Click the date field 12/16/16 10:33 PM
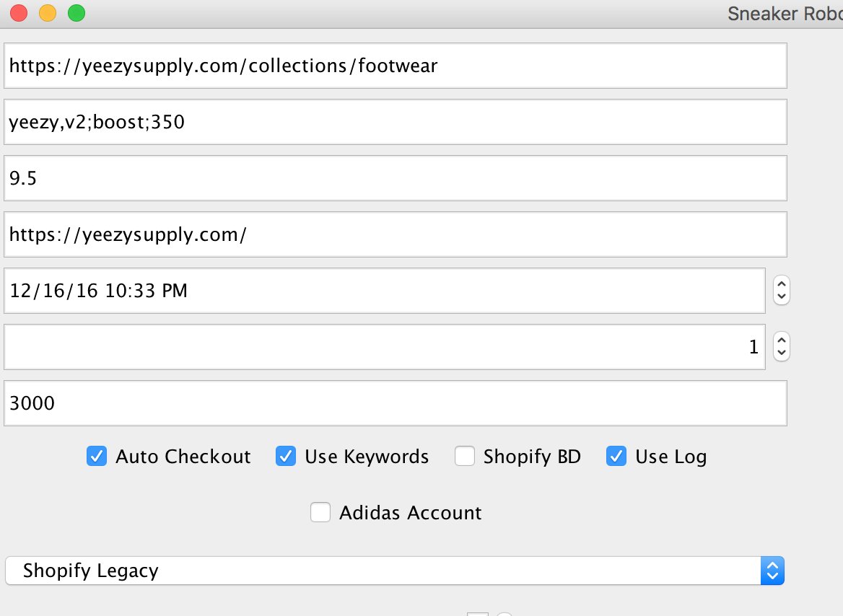Viewport: 843px width, 616px height. (385, 291)
